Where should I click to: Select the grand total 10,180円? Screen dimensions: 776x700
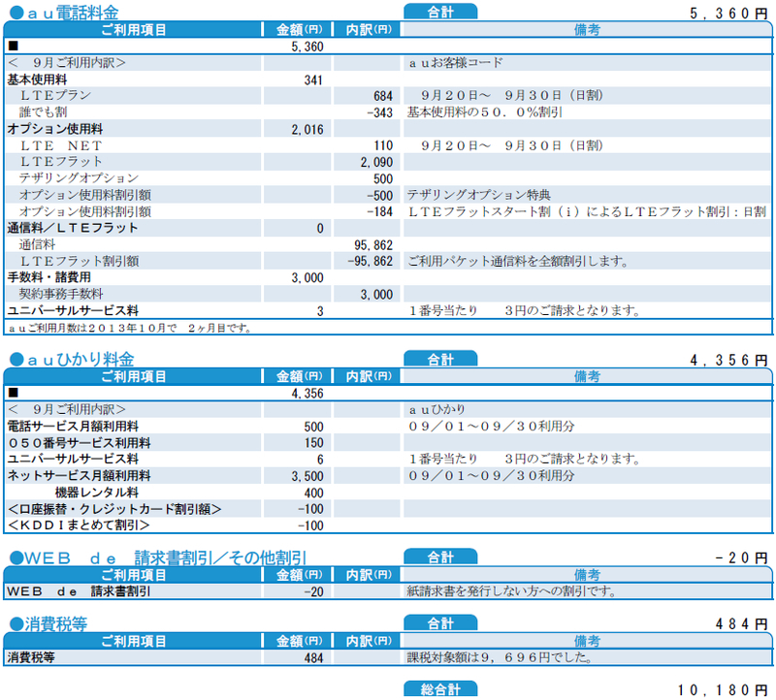coord(722,690)
